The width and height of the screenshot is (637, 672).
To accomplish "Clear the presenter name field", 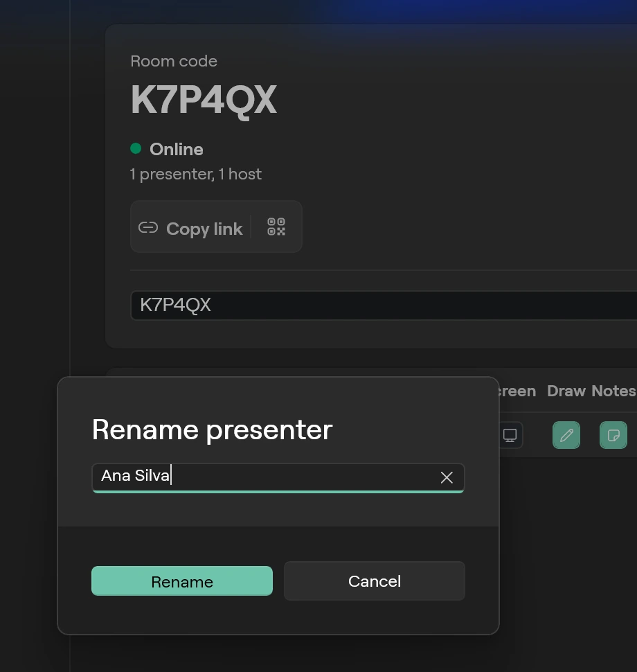I will pyautogui.click(x=447, y=477).
